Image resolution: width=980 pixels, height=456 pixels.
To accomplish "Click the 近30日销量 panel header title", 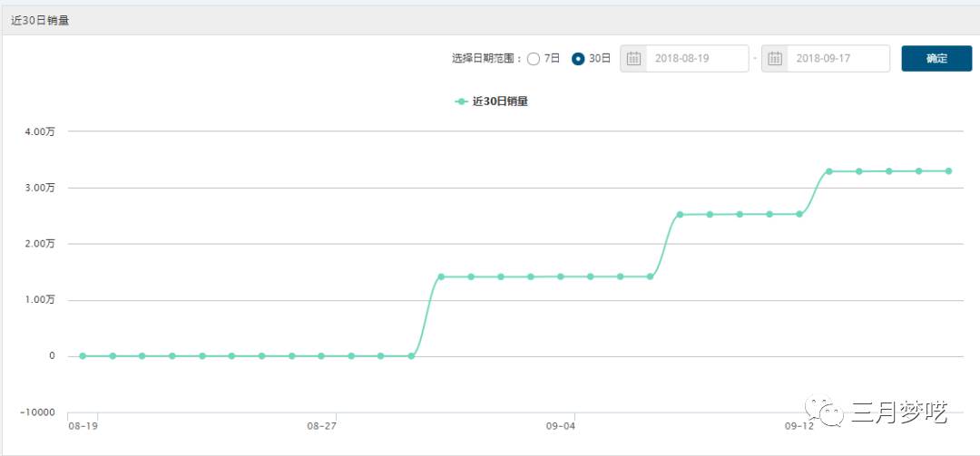I will tap(39, 20).
